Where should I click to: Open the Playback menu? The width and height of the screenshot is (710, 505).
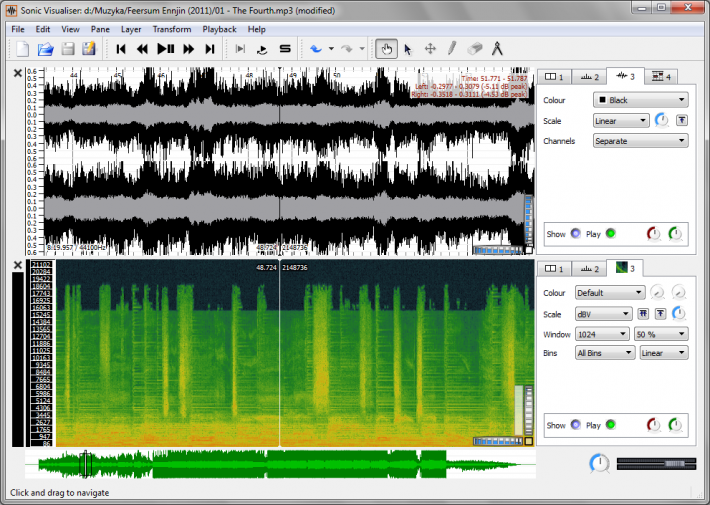(219, 29)
